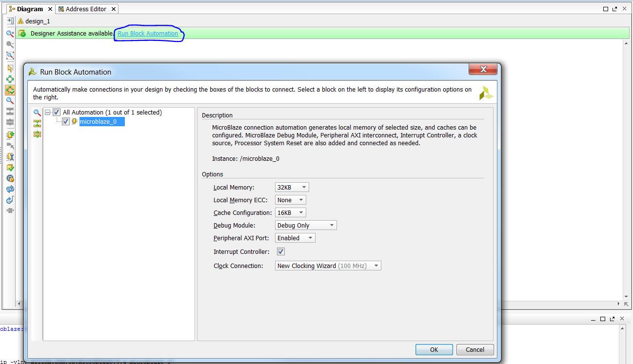Image resolution: width=633 pixels, height=364 pixels.
Task: Click OK in Run Block Automation dialog
Action: point(434,349)
